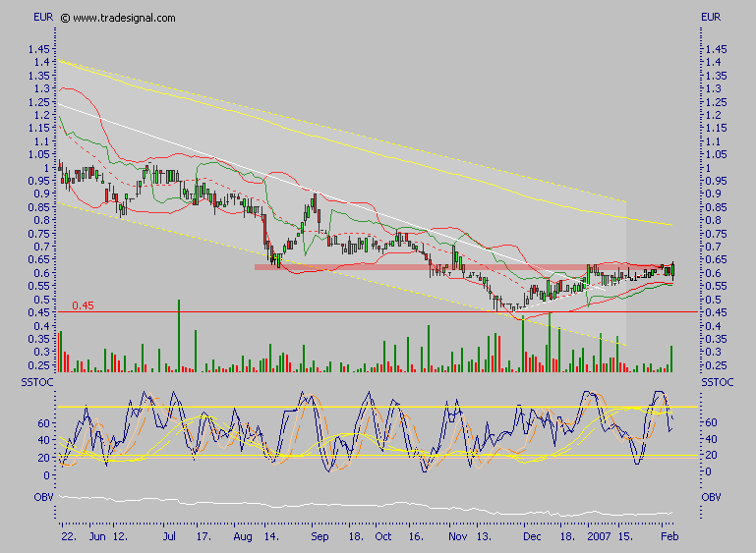The image size is (756, 553).
Task: Open the www.tradesignal.com copyright link
Action: pos(123,18)
